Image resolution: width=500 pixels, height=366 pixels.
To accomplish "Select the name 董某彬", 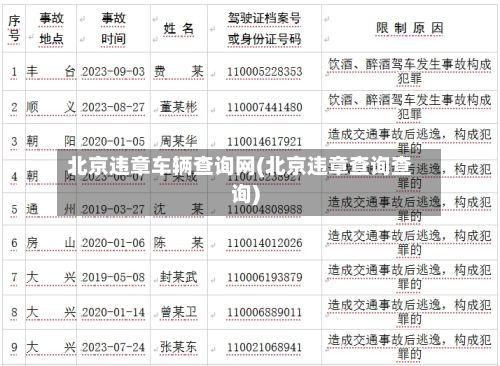I will coord(178,107).
